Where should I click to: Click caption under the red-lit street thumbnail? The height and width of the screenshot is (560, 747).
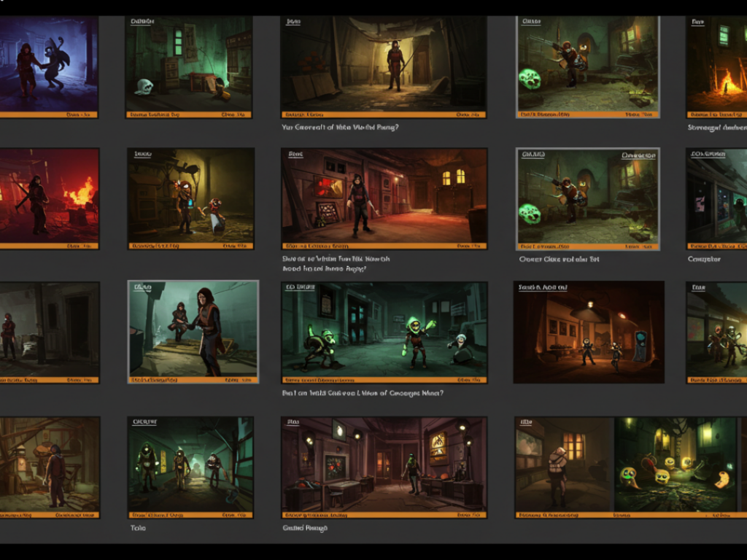coord(336,264)
